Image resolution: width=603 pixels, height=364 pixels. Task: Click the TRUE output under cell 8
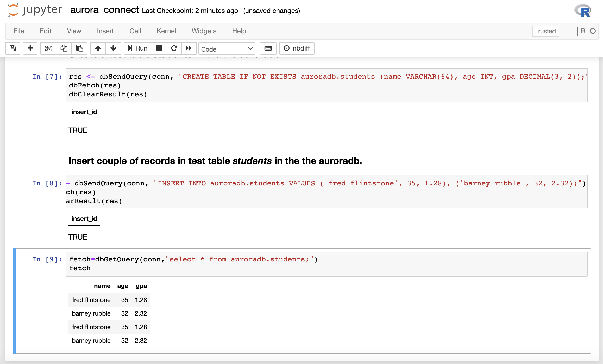(78, 237)
